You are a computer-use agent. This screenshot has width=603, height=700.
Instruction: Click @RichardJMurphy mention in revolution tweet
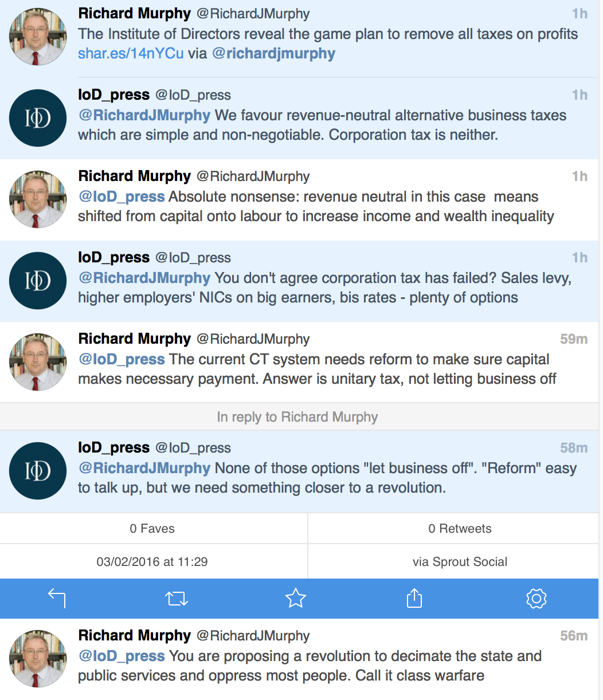pyautogui.click(x=144, y=468)
